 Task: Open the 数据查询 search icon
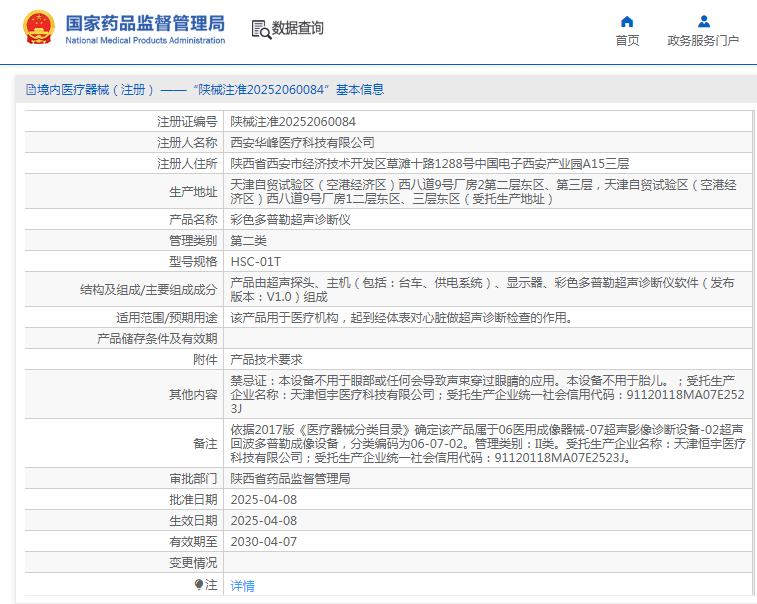pyautogui.click(x=261, y=29)
